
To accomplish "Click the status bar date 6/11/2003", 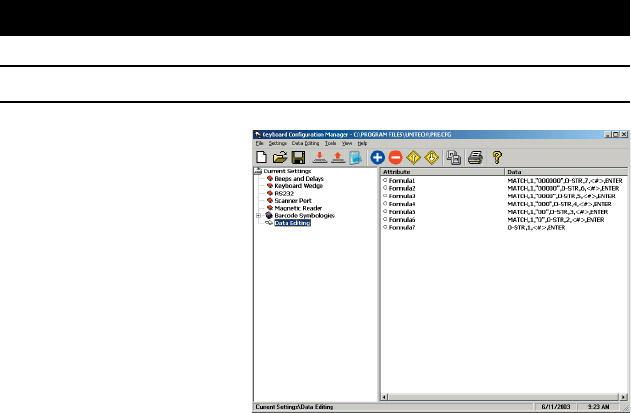I will (556, 407).
